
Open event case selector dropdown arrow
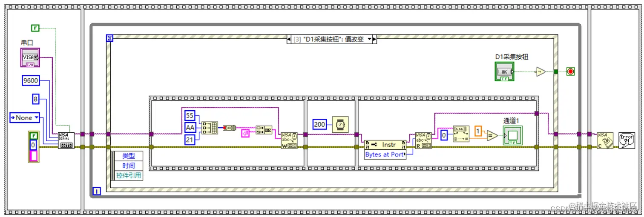[369, 39]
